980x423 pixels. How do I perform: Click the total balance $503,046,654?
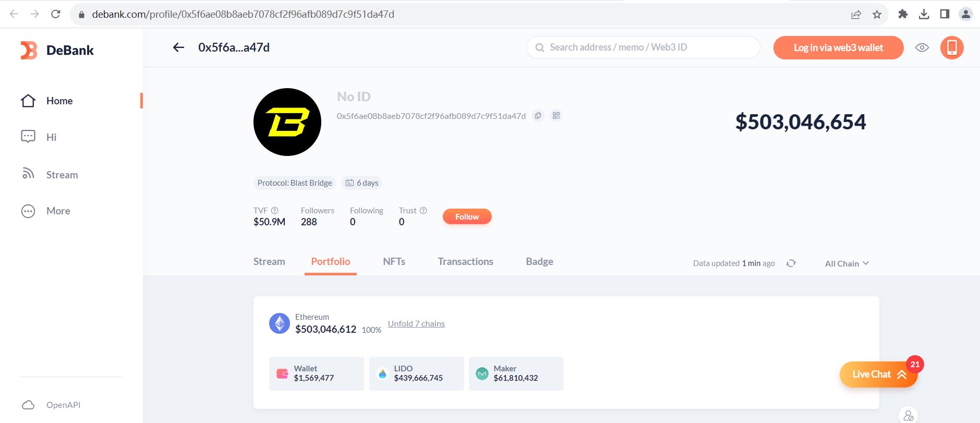click(801, 122)
